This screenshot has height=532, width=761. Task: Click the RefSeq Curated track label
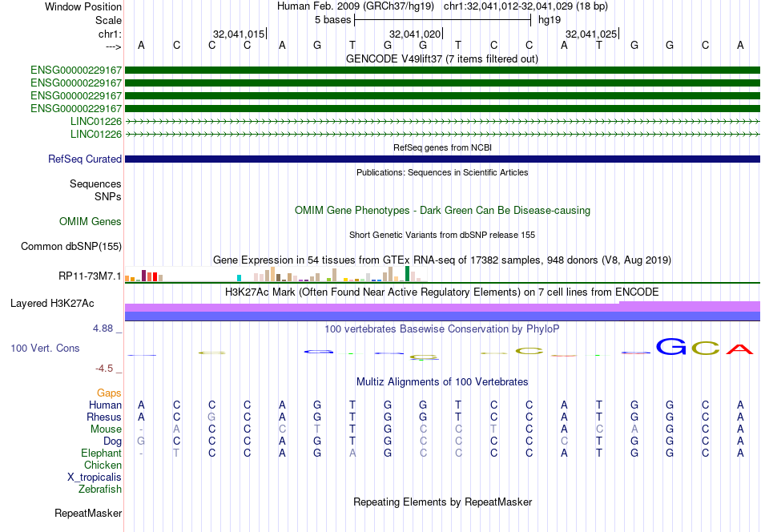[85, 159]
